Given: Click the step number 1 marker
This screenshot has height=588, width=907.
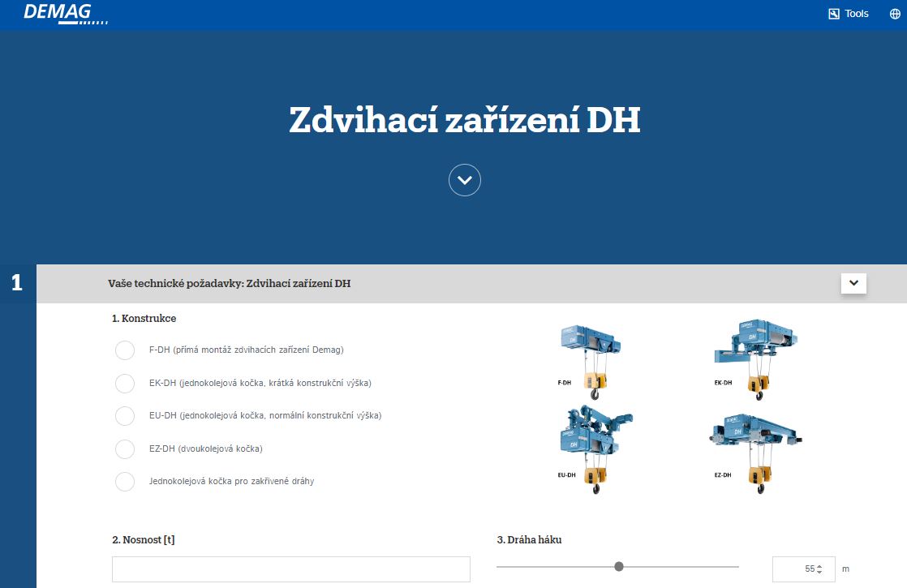Looking at the screenshot, I should [17, 283].
